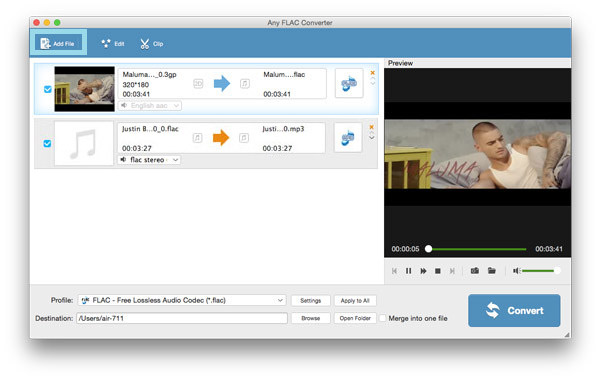
Task: Click the orange conversion arrow in Justin row
Action: pyautogui.click(x=221, y=138)
